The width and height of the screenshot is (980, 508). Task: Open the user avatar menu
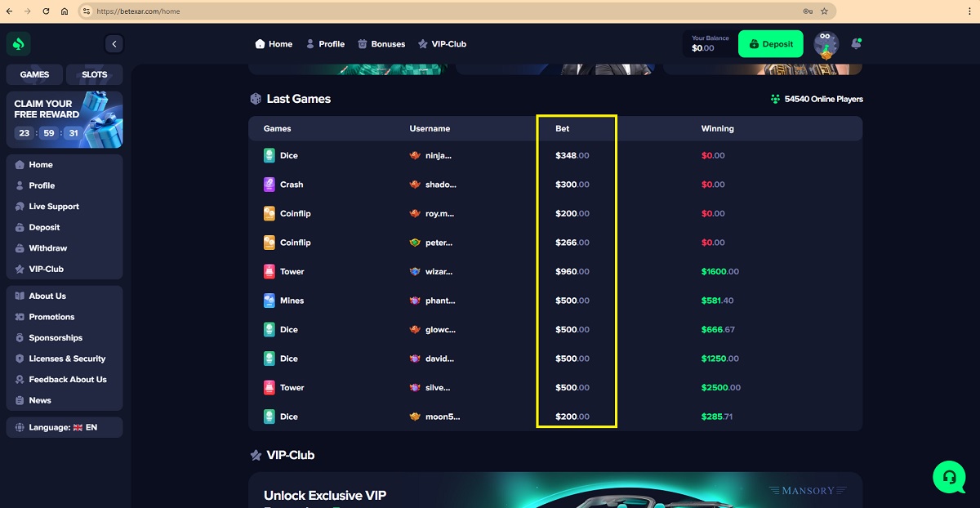point(826,44)
